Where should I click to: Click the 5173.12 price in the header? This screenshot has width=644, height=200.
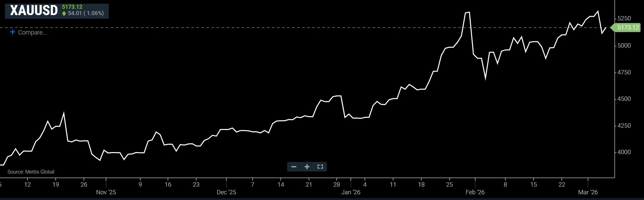click(x=72, y=7)
